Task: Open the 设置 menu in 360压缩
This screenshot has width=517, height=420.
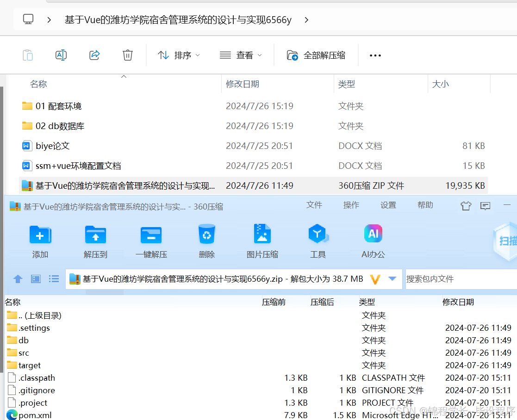Action: (x=388, y=205)
